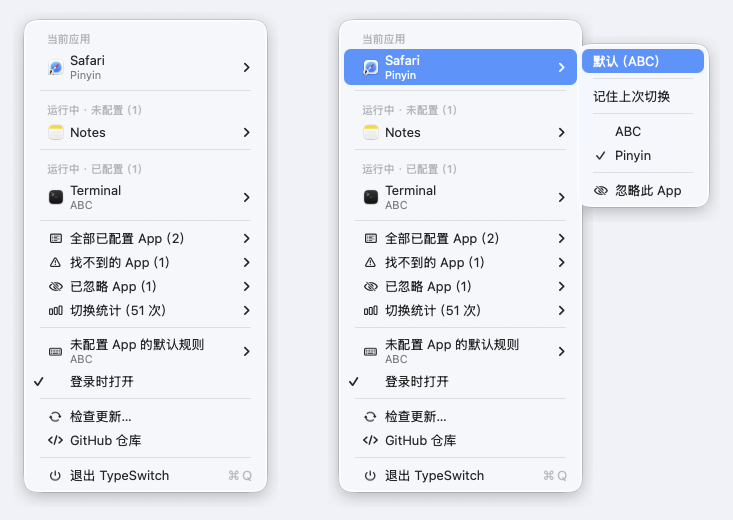Click code icon beside GitHub 仓库 in left menu

click(x=56, y=440)
